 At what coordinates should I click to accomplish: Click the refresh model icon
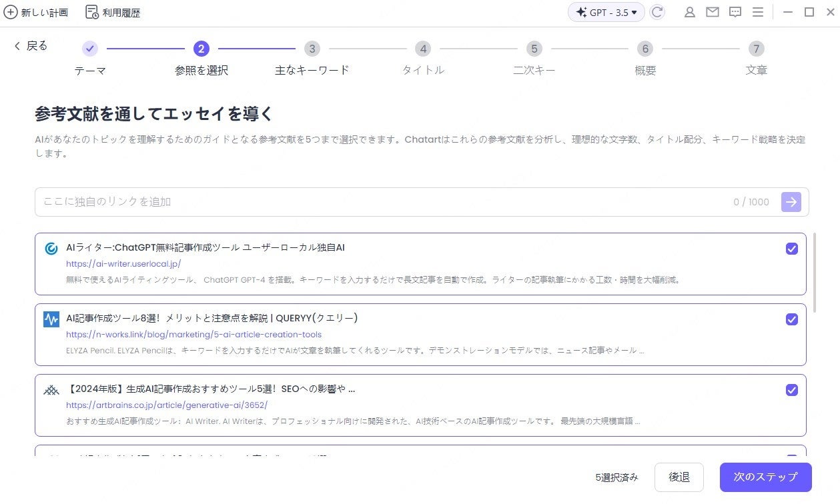point(657,12)
